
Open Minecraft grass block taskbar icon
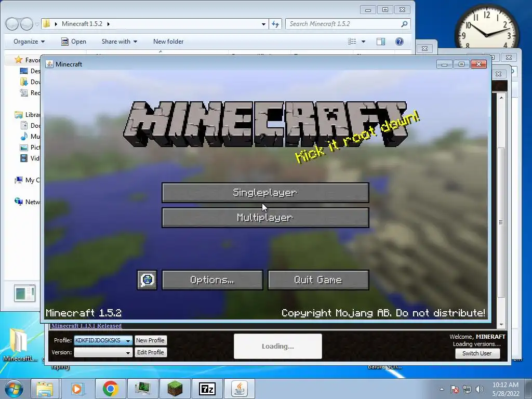pyautogui.click(x=175, y=389)
